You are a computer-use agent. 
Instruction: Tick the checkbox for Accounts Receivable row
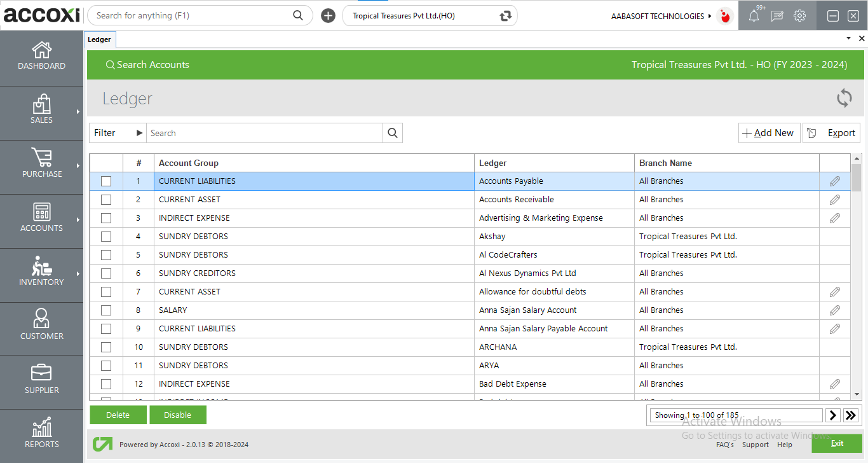point(106,200)
